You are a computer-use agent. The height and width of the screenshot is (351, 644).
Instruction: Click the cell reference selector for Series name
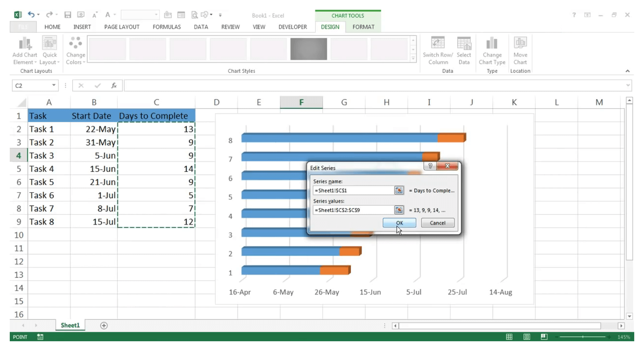coord(398,190)
